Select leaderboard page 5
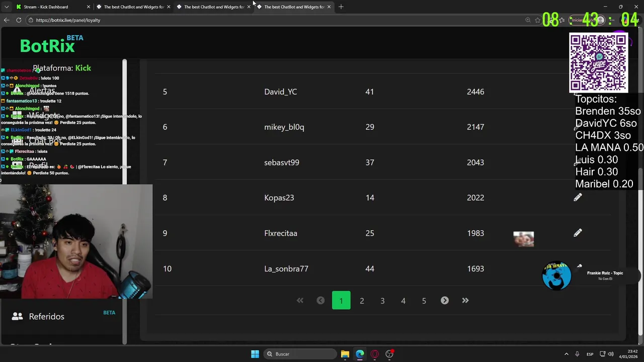Screen dimensions: 644x362 click(x=424, y=301)
